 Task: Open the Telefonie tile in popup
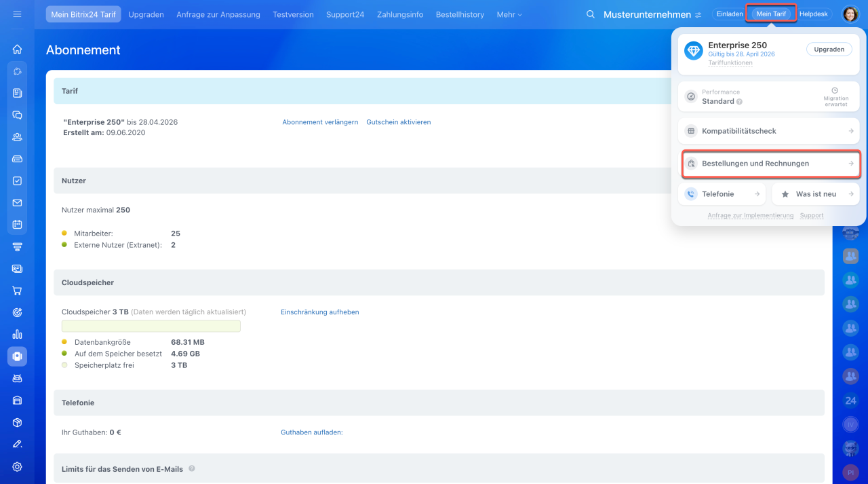[x=723, y=194]
